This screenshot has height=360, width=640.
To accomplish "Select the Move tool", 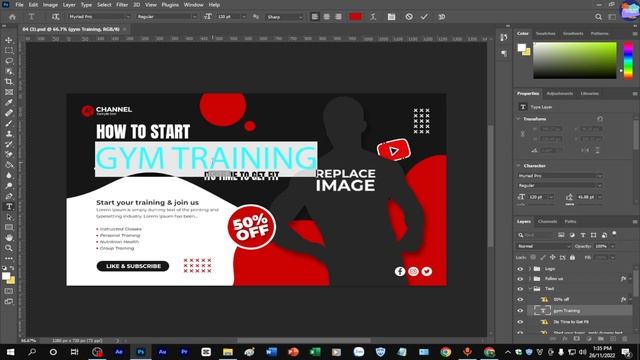I will [9, 40].
